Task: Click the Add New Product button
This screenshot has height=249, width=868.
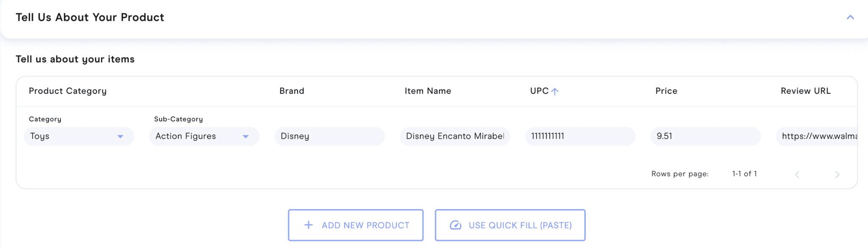Action: click(356, 225)
